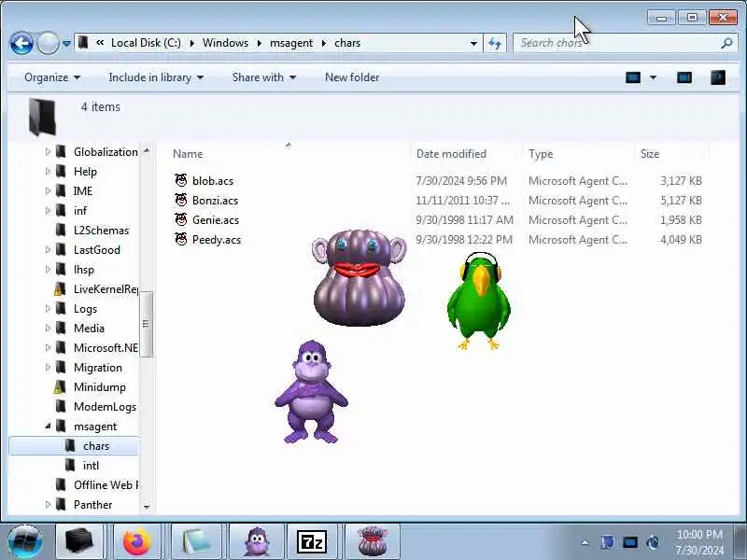This screenshot has height=560, width=747.
Task: Select Offline Web Pages folder in tree
Action: [106, 484]
